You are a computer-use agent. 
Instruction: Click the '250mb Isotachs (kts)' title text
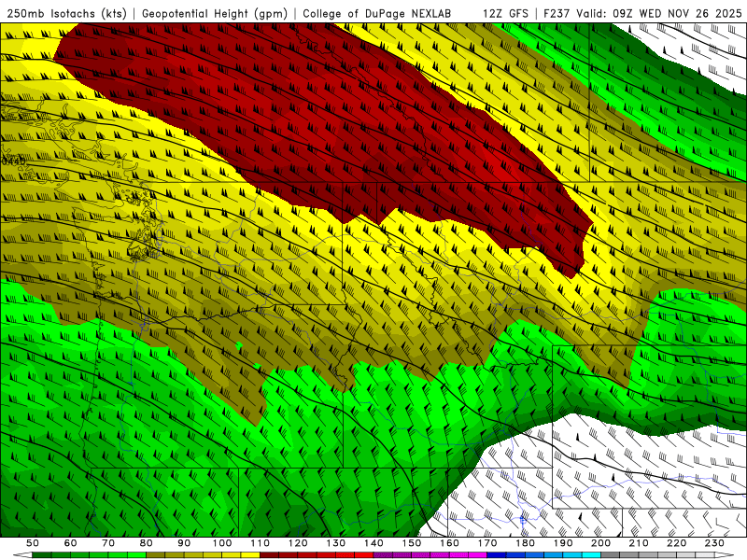click(x=66, y=14)
